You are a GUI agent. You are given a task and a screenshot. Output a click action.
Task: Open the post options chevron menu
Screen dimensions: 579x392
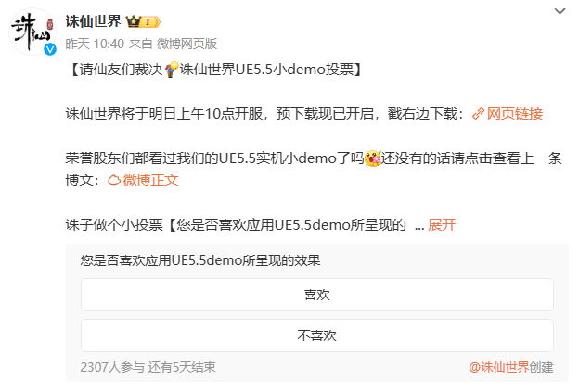pos(560,11)
